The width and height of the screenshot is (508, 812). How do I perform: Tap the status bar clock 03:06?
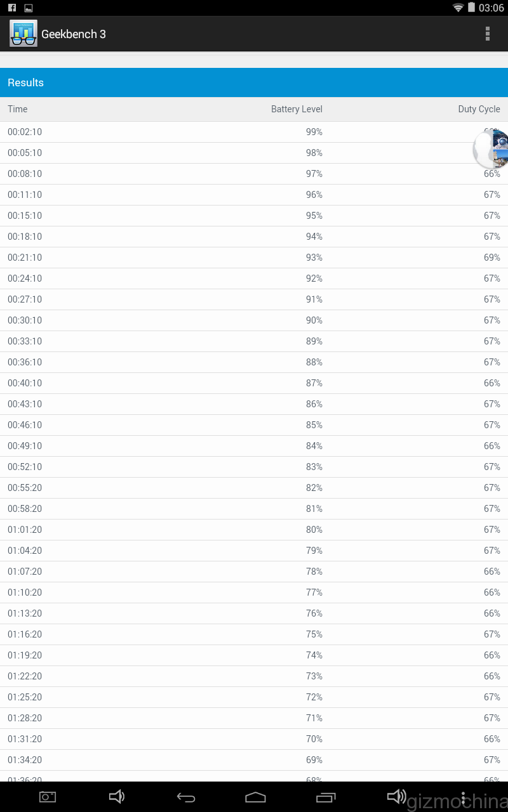pyautogui.click(x=491, y=8)
